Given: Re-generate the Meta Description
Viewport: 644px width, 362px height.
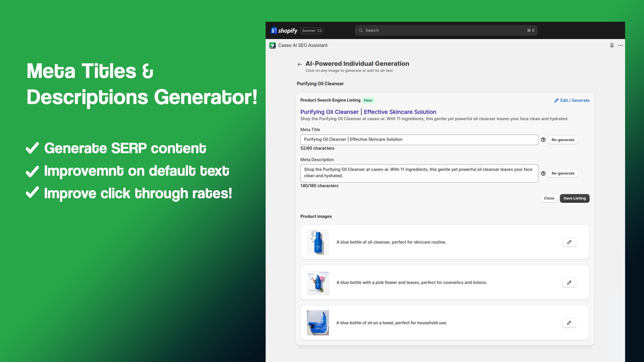Looking at the screenshot, I should 563,173.
